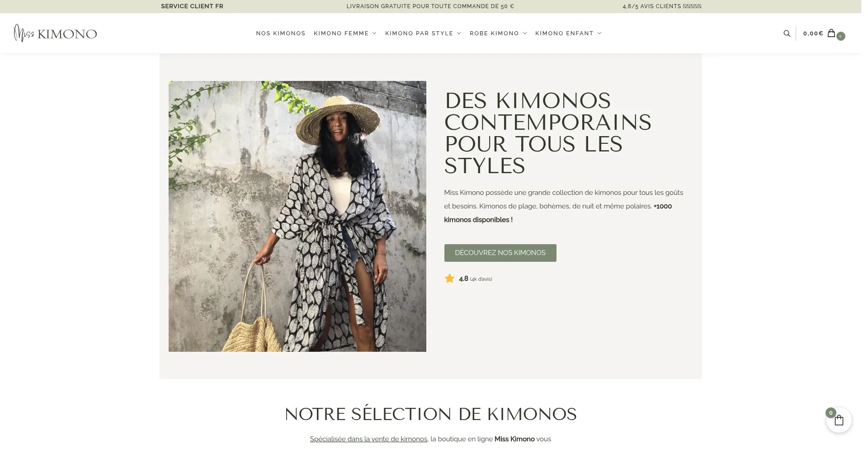Follow the Spécialisée dans la vente de kimonos link
The height and width of the screenshot is (449, 868).
368,439
